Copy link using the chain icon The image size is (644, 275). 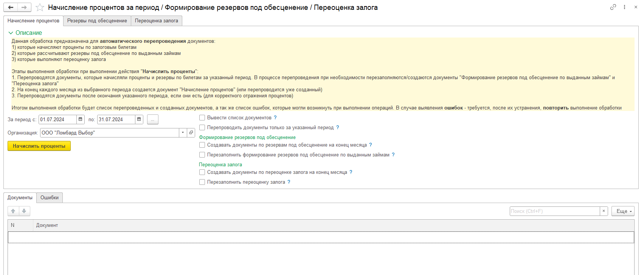pos(613,7)
